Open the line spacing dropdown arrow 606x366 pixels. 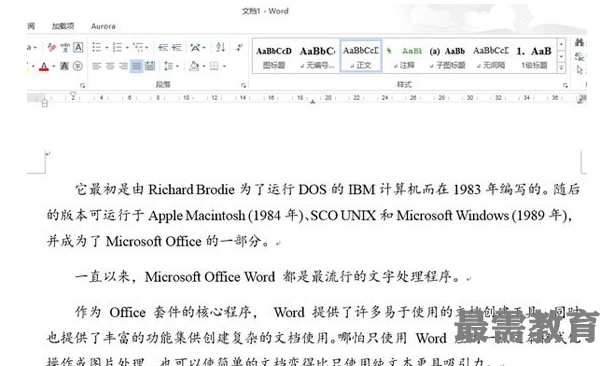click(177, 66)
